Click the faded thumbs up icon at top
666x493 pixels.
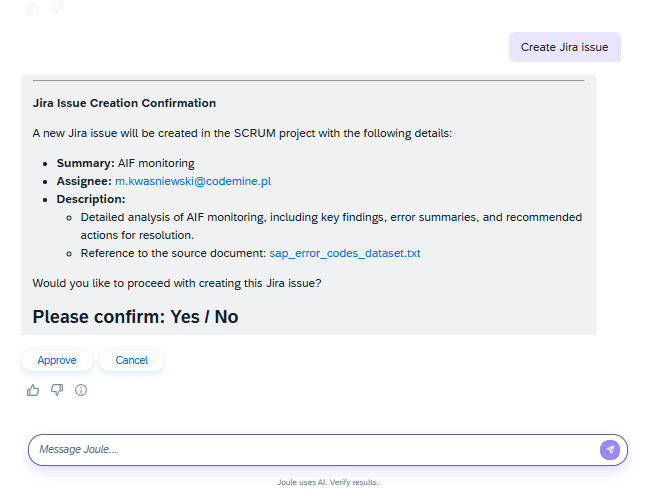pyautogui.click(x=33, y=8)
